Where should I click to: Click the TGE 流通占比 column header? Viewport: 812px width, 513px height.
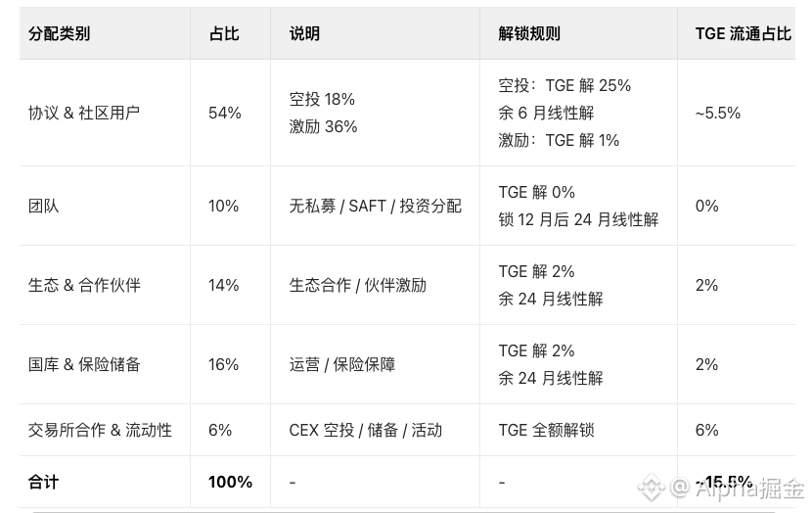(743, 33)
